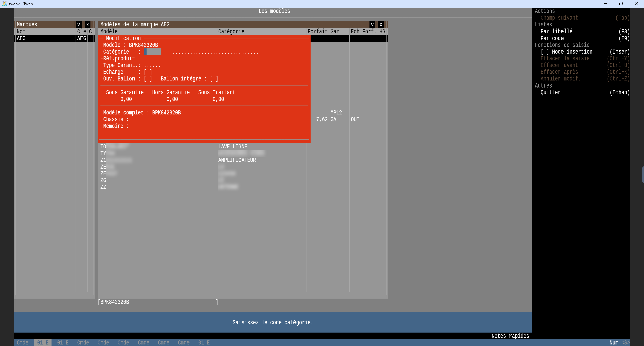Switch to the first 01-E bottom tab

(x=43, y=343)
